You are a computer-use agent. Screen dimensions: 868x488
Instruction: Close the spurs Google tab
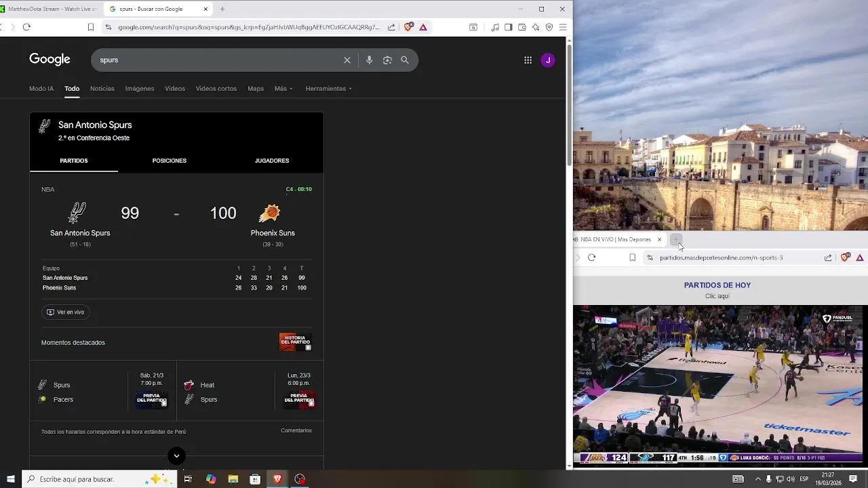205,9
